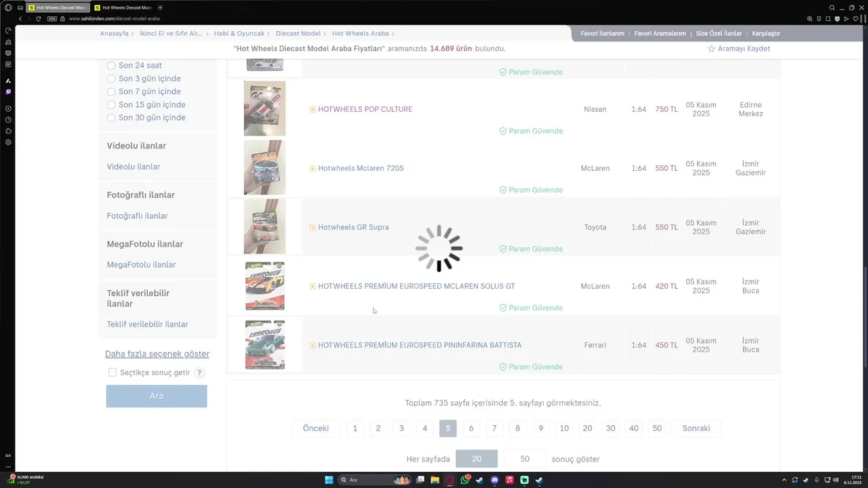Open Hotwheels GR Supra listing
This screenshot has width=868, height=488.
click(x=353, y=227)
